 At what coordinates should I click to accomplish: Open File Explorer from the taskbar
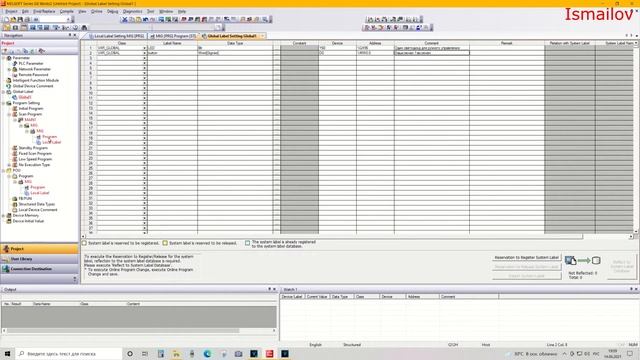[176, 353]
